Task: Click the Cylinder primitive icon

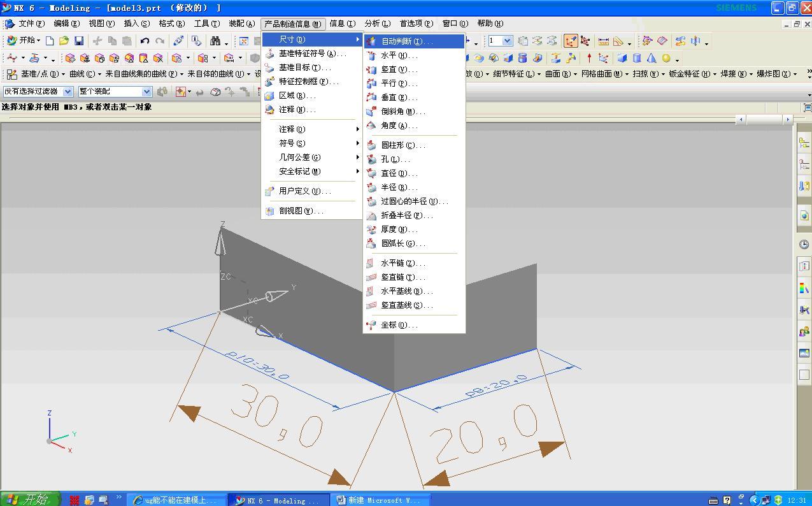Action: (637, 58)
